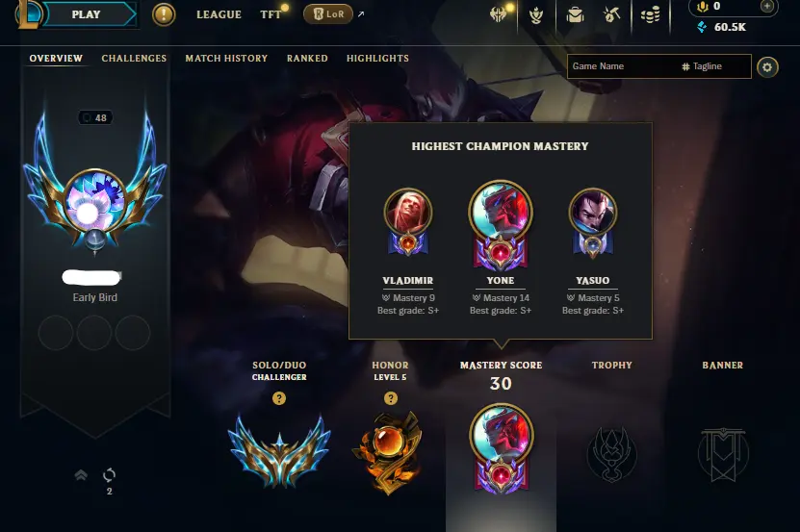Open profile settings gear icon

coord(767,66)
